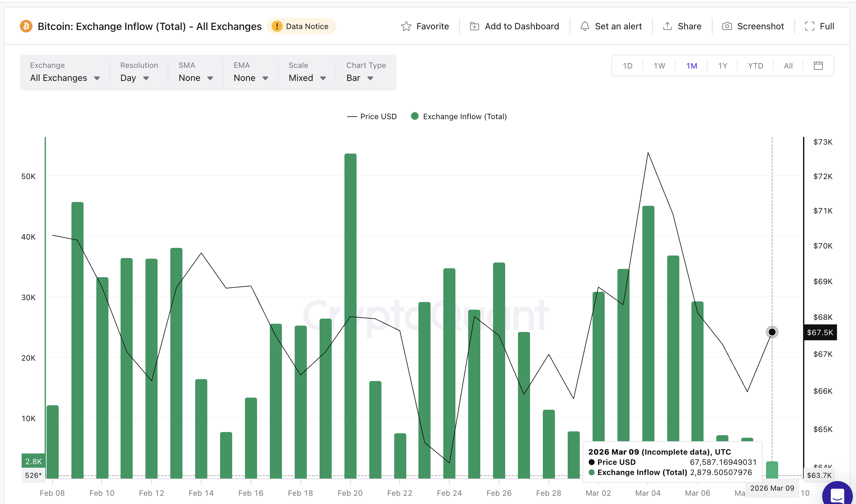Expand the All Exchanges dropdown
The width and height of the screenshot is (856, 504).
click(65, 78)
